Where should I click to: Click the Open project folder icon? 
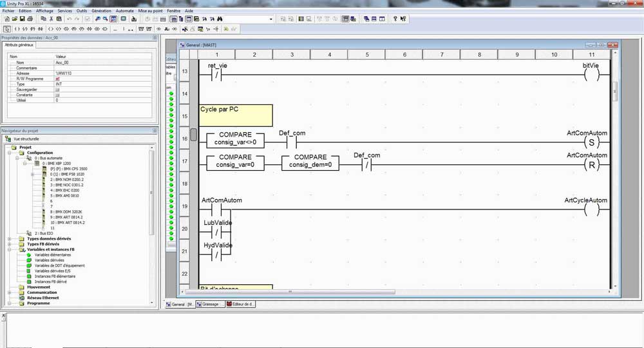coord(14,19)
